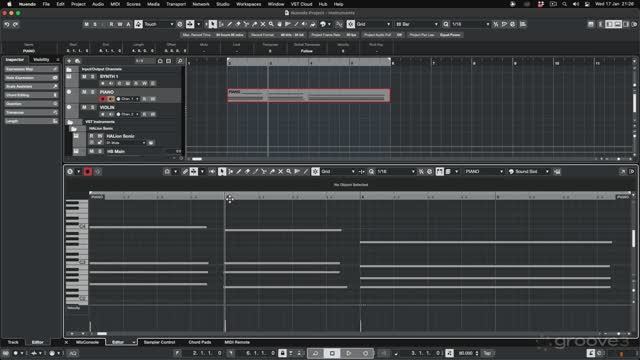Expand the Expression Map inspector section
The image size is (640, 360).
(31, 69)
